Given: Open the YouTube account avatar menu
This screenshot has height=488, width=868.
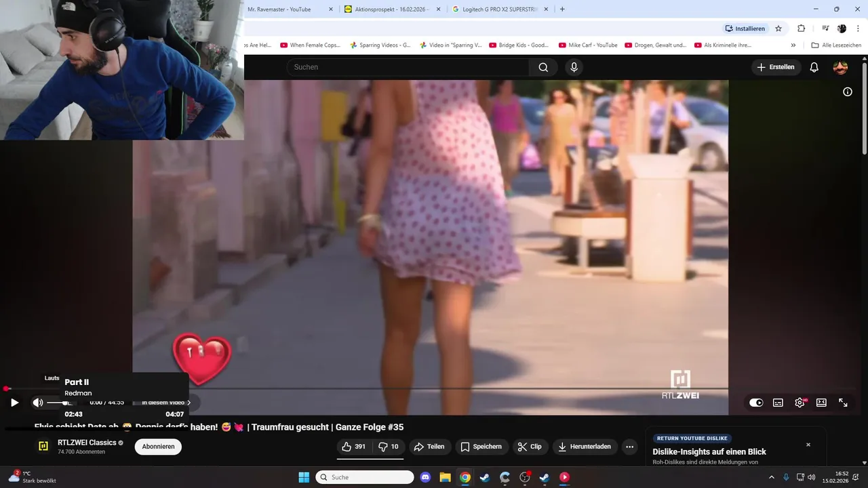Looking at the screenshot, I should coord(840,67).
